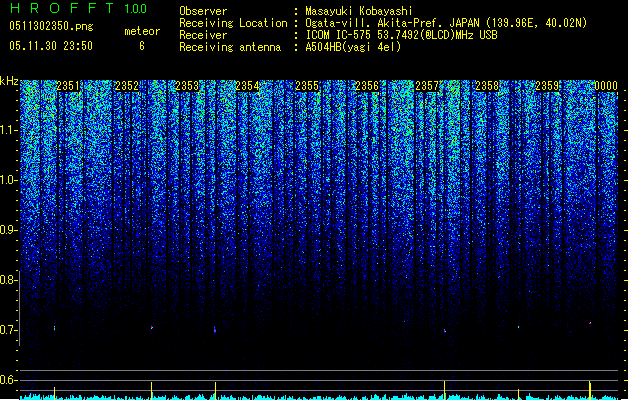629x400 pixels.
Task: Select the Ogata-vill. Akita-Pref. JAPAN location text
Action: click(x=446, y=23)
